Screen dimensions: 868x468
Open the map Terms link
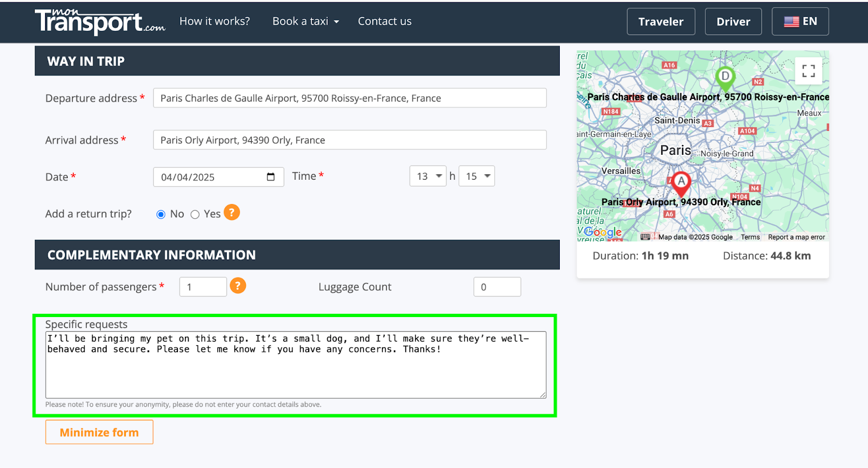click(x=750, y=237)
